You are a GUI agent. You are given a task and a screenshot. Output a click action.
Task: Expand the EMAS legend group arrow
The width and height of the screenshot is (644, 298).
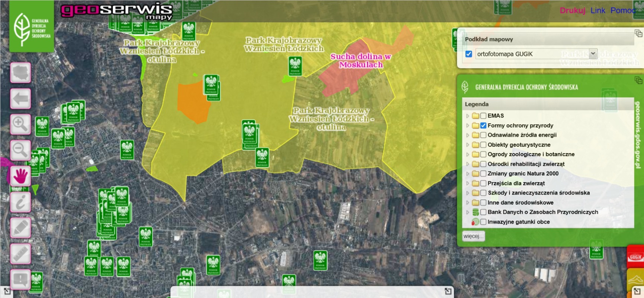click(x=468, y=116)
